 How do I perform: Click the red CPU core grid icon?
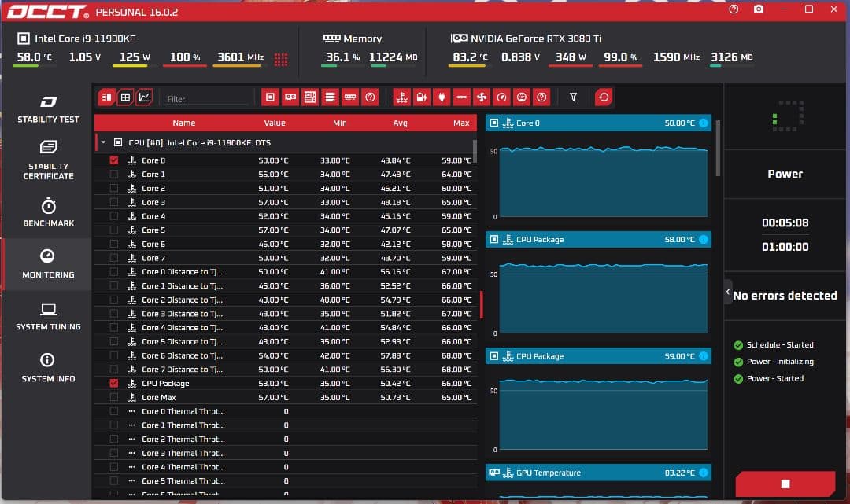coord(281,59)
